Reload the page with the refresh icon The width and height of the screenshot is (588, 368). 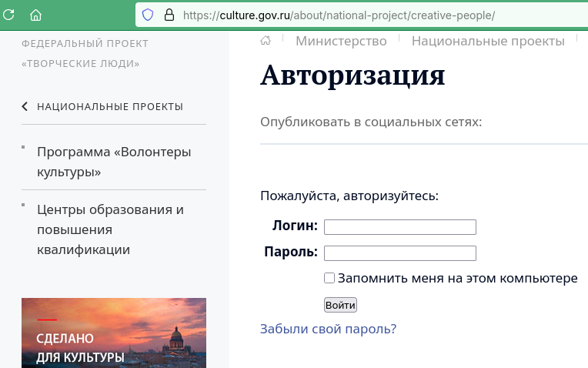coord(8,15)
